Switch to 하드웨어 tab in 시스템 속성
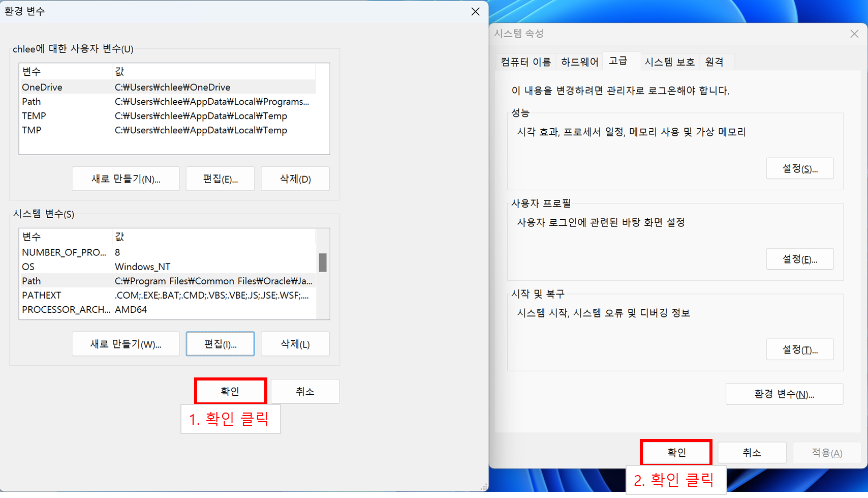The height and width of the screenshot is (498, 868). (579, 62)
